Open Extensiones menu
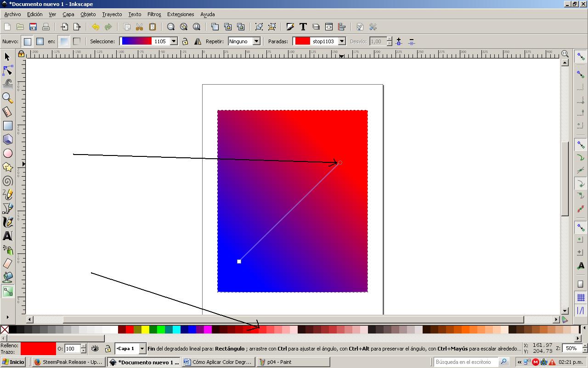 (181, 14)
